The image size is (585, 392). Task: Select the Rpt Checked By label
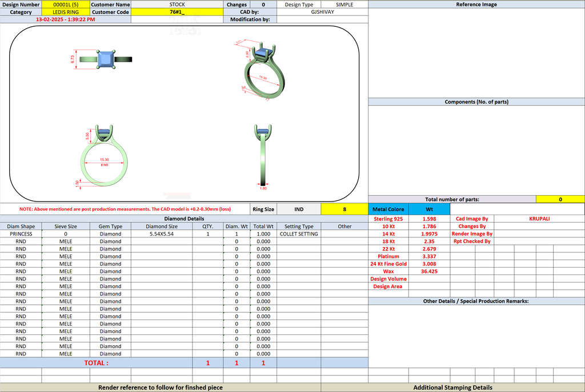click(472, 241)
